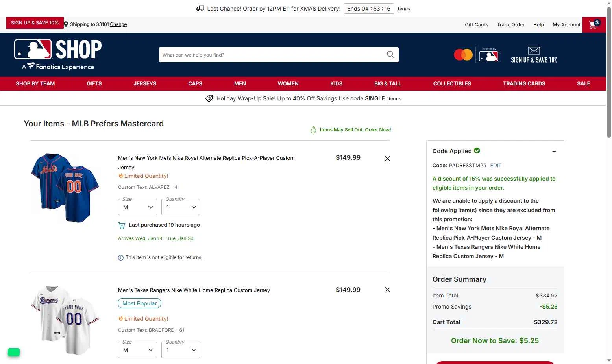This screenshot has width=612, height=364.
Task: Click the Promo Savings -$5.25 value
Action: point(549,307)
